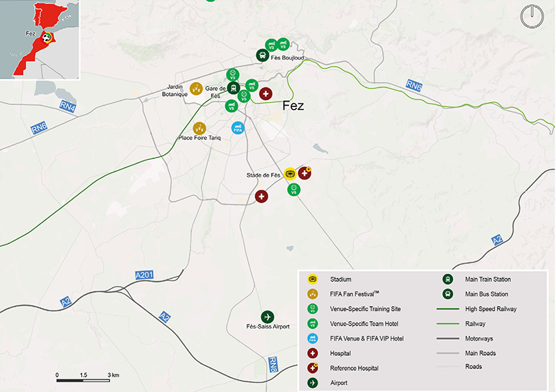Viewport: 556px width, 392px height.
Task: Click the Fez label in the inset map
Action: click(x=31, y=33)
